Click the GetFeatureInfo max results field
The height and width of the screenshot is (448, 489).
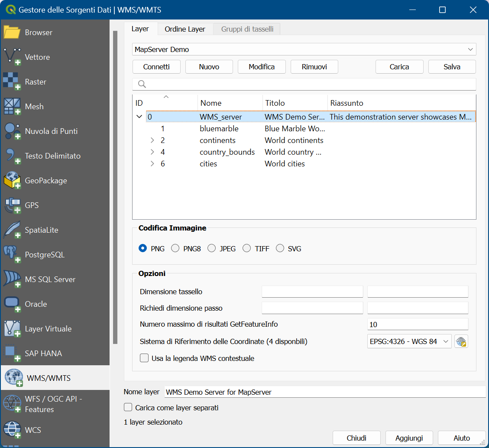click(x=418, y=325)
